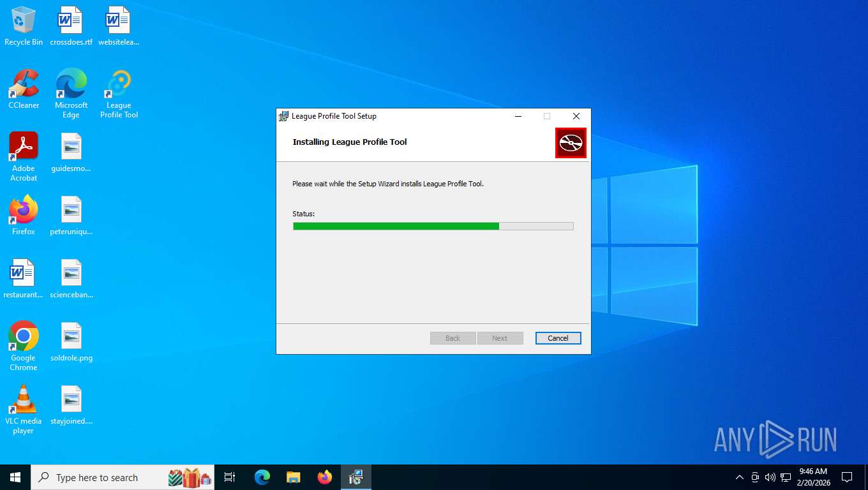
Task: Open Edge from the taskbar
Action: (x=262, y=477)
